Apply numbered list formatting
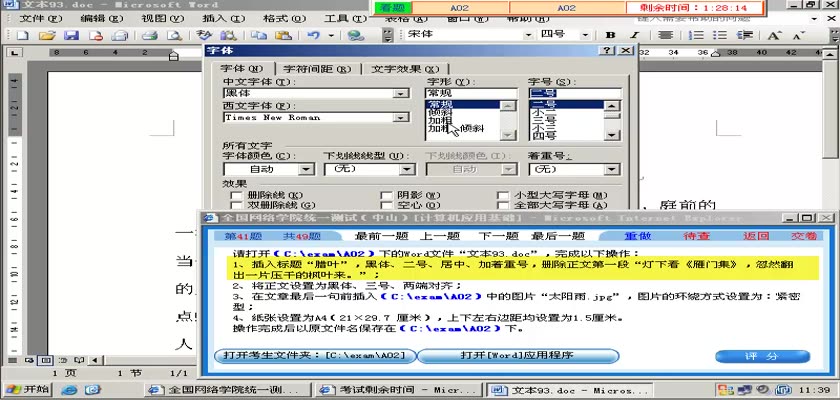The height and width of the screenshot is (400, 840). coord(696,35)
